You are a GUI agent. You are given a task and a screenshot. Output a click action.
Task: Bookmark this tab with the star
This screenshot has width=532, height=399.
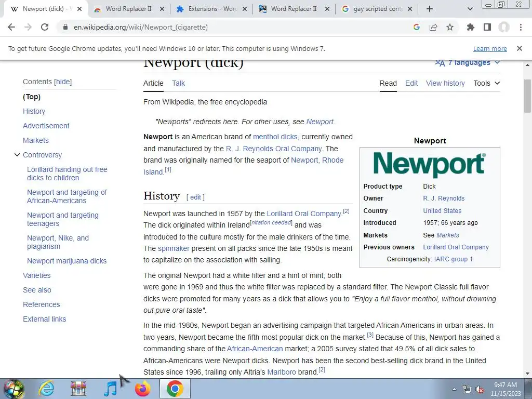coord(450,27)
